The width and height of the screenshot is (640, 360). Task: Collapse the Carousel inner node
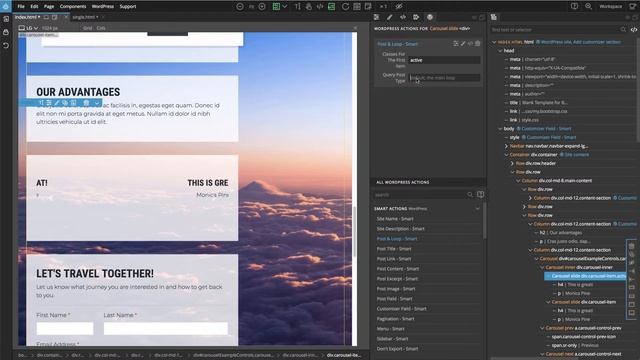(542, 267)
